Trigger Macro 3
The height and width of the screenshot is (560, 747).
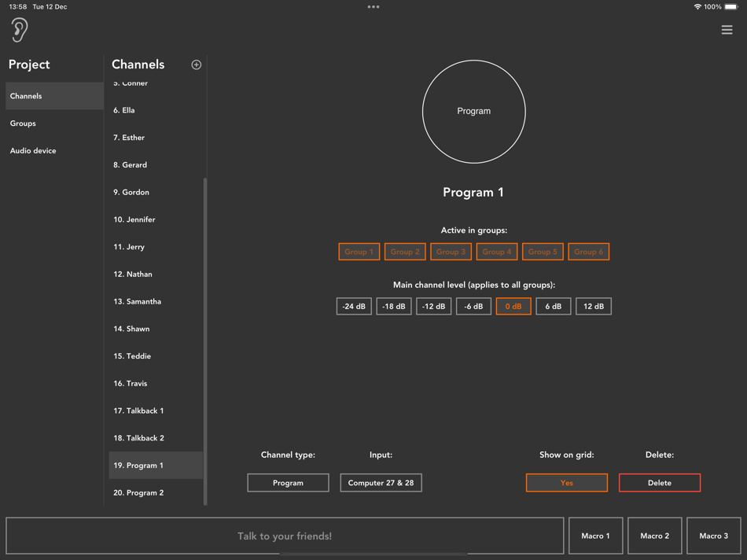click(714, 536)
